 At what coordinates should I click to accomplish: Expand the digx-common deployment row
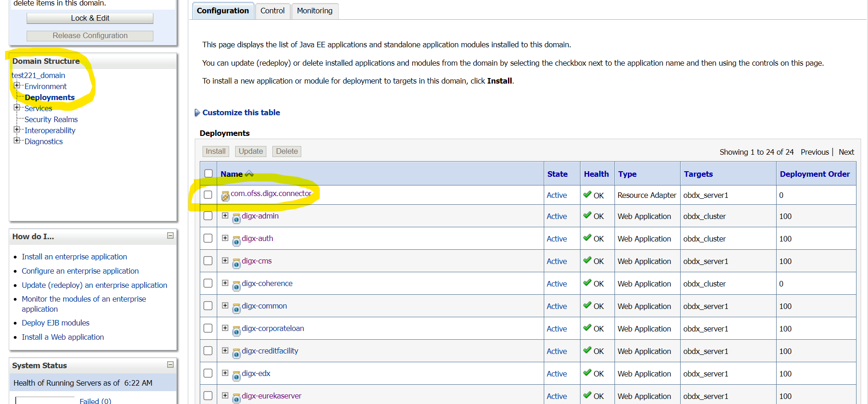(225, 305)
